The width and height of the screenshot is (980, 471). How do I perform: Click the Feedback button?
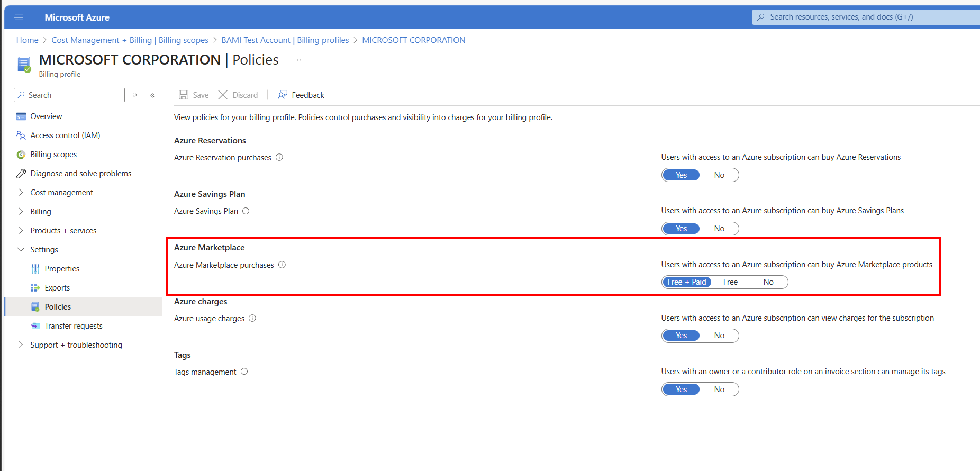(x=301, y=95)
